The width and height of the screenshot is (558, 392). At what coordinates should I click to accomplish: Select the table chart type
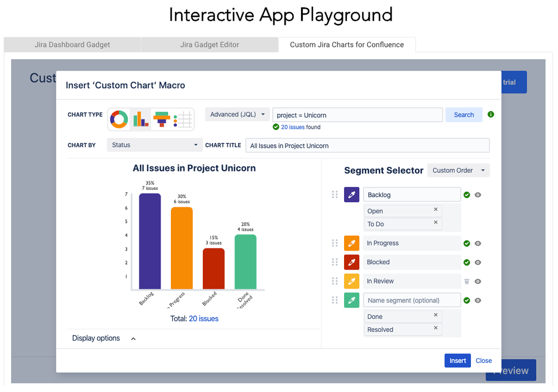(x=183, y=119)
